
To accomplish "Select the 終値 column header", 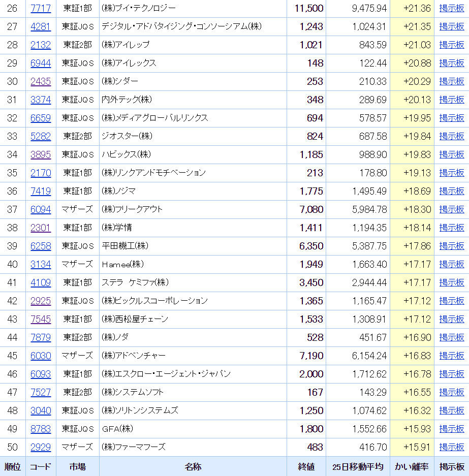I will [x=306, y=466].
